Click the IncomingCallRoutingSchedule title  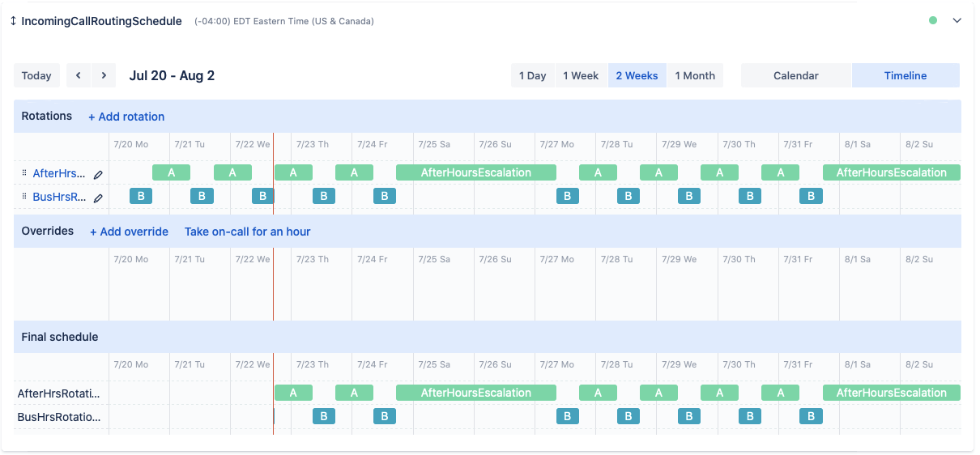[x=101, y=21]
